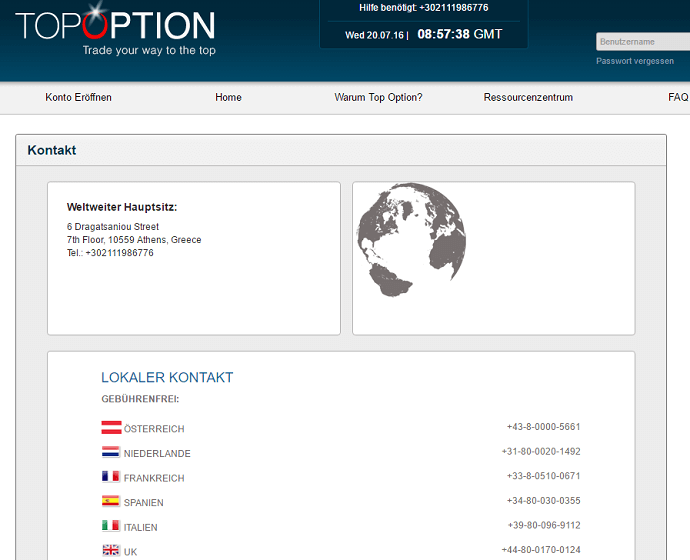
Task: Click the LOKALER KONTAKT heading
Action: point(167,377)
